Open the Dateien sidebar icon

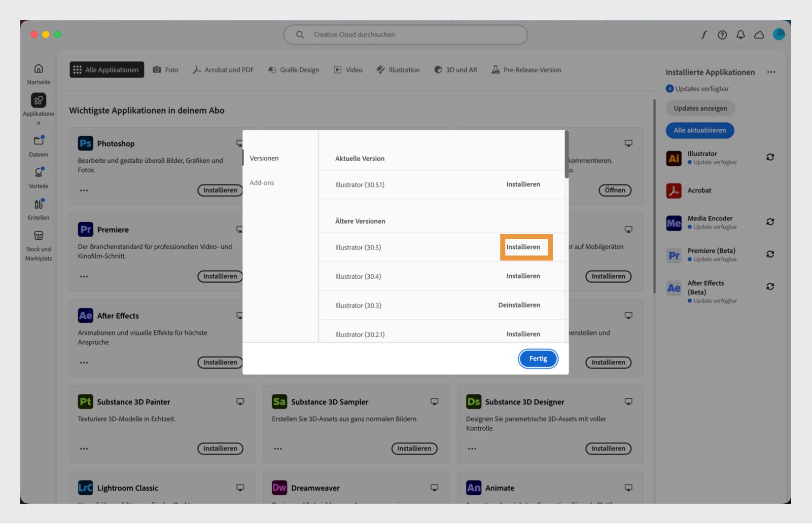point(39,140)
